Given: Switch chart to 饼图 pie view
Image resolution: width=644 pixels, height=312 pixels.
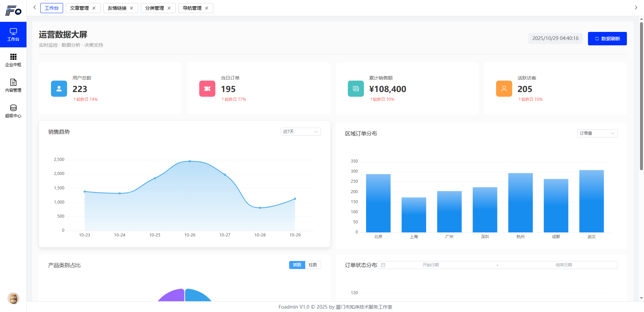Looking at the screenshot, I should [x=297, y=265].
